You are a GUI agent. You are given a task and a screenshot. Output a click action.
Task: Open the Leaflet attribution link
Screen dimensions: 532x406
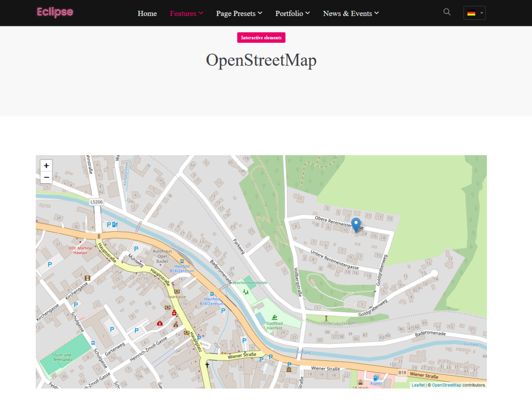pyautogui.click(x=418, y=385)
